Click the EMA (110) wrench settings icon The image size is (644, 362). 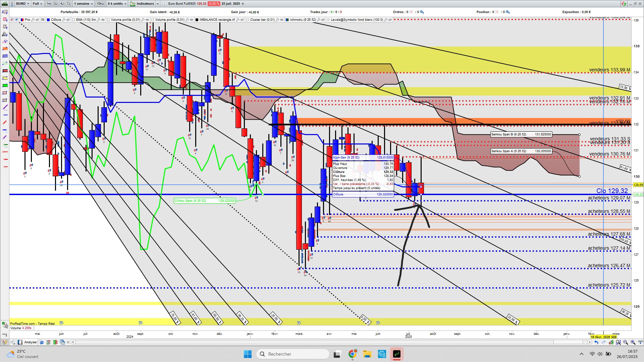[x=99, y=20]
